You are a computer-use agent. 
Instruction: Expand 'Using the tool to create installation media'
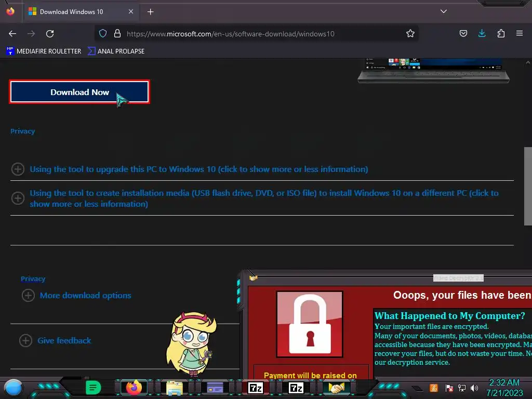click(x=264, y=198)
